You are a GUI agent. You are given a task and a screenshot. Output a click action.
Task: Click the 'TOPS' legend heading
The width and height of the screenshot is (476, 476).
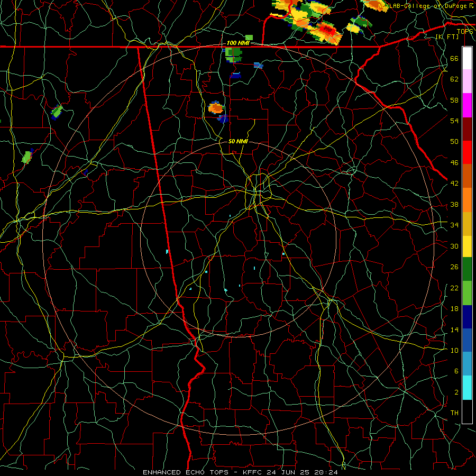point(465,32)
